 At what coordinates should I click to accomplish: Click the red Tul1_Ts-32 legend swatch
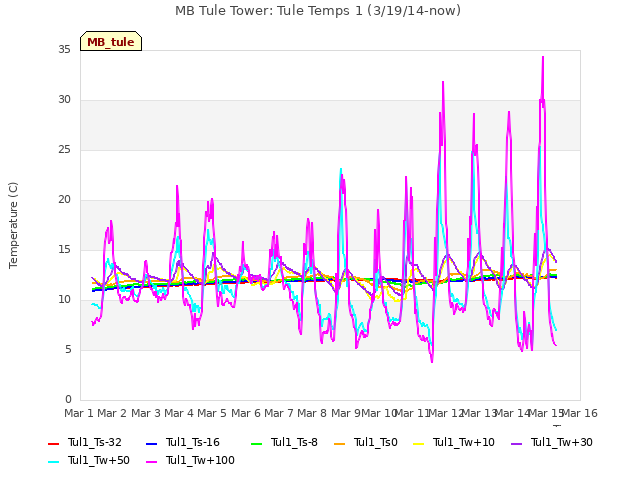[x=53, y=443]
